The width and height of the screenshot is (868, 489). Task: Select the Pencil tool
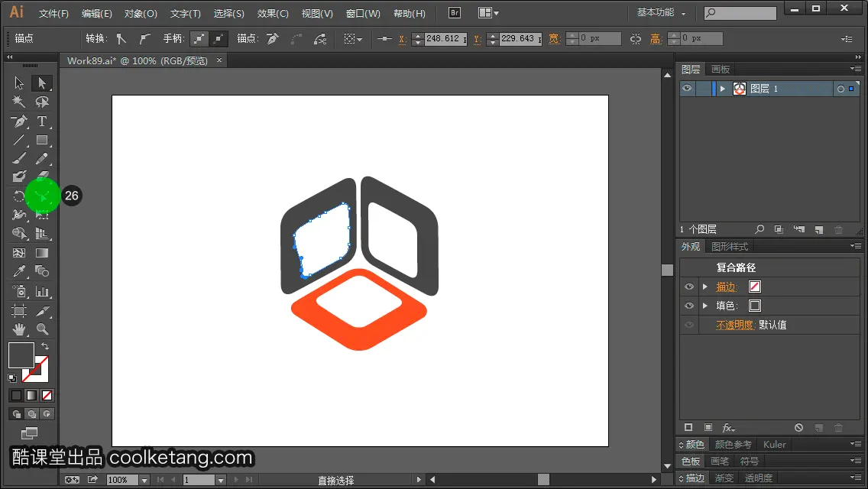pyautogui.click(x=41, y=158)
